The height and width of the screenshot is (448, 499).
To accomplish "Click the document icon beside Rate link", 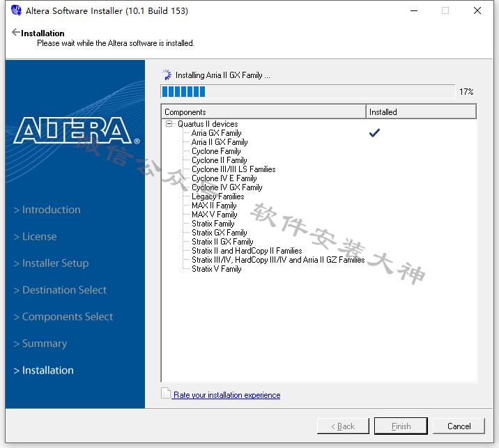I will pyautogui.click(x=166, y=393).
